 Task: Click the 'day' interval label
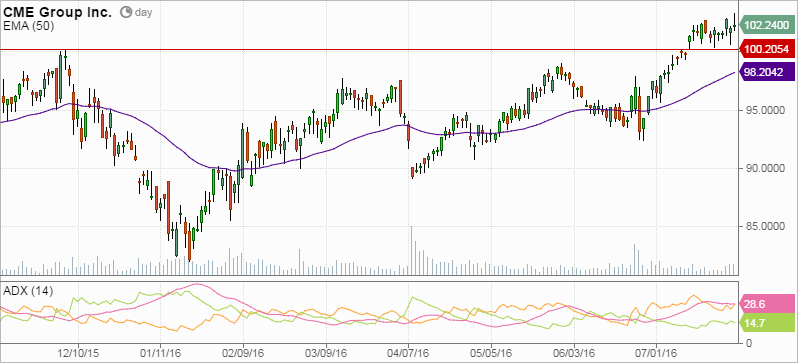(x=143, y=13)
